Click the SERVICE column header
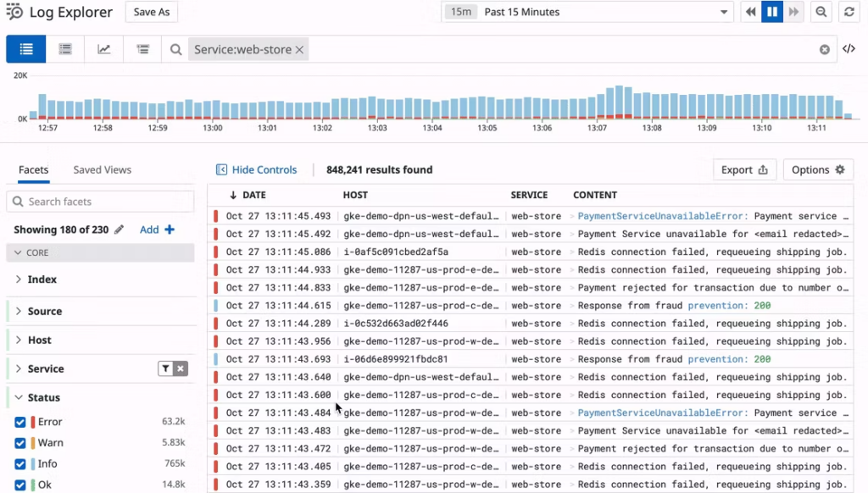This screenshot has width=868, height=493. pyautogui.click(x=529, y=195)
